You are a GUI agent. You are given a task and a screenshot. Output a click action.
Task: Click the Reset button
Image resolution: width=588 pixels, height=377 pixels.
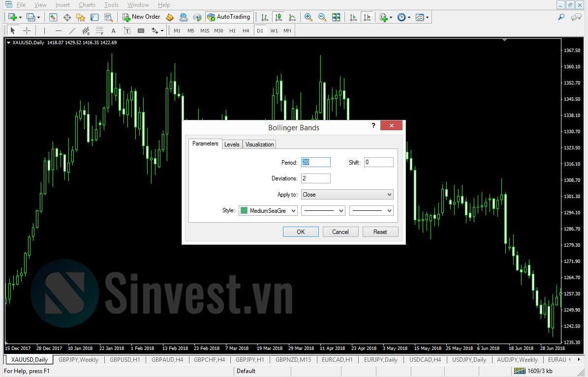coord(380,232)
